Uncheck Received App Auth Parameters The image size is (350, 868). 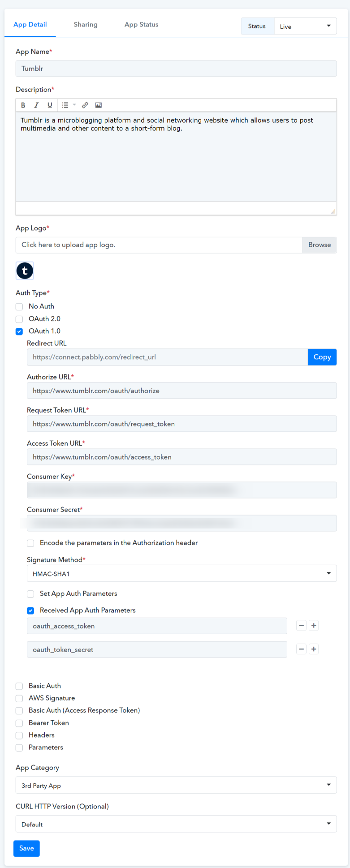click(x=30, y=610)
